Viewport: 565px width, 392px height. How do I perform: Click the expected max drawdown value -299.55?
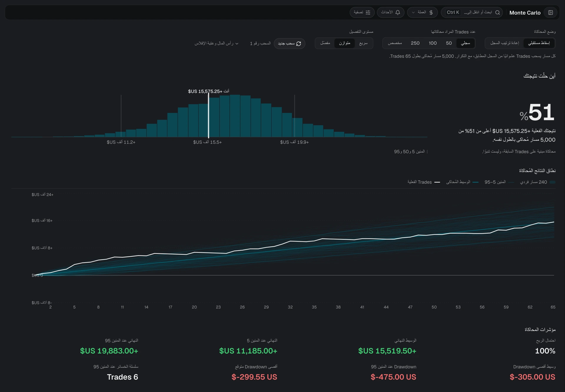(x=254, y=377)
